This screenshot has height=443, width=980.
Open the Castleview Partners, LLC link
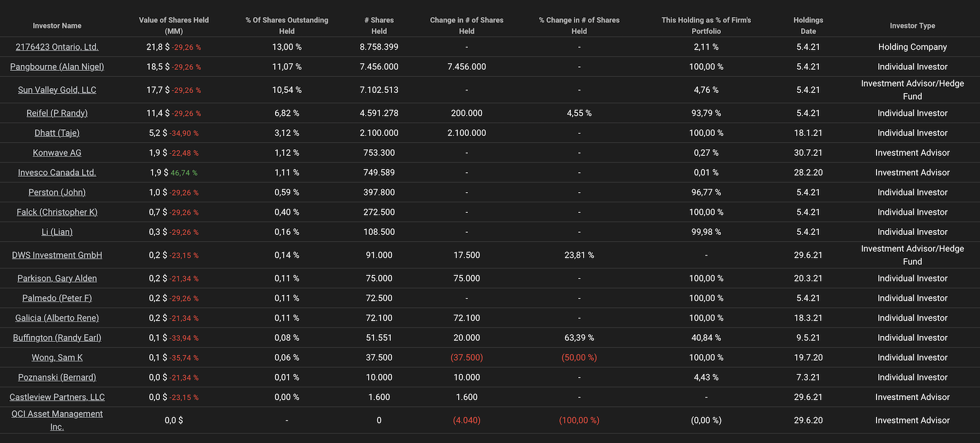click(57, 397)
